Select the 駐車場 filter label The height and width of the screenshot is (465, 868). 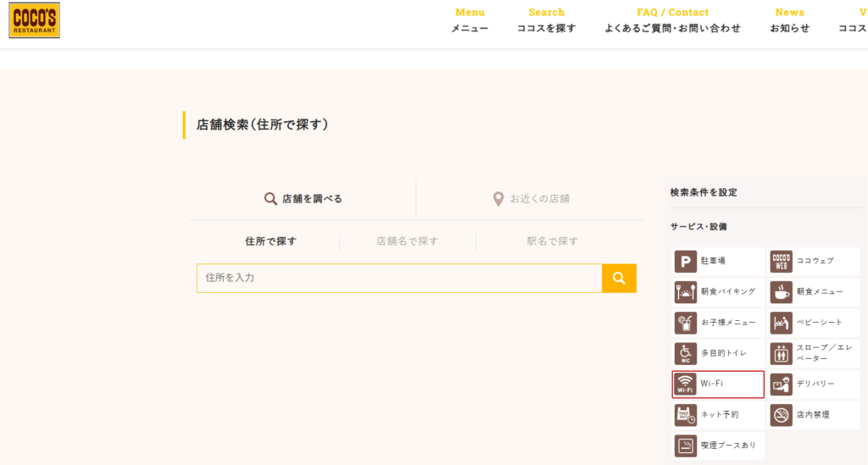click(713, 261)
